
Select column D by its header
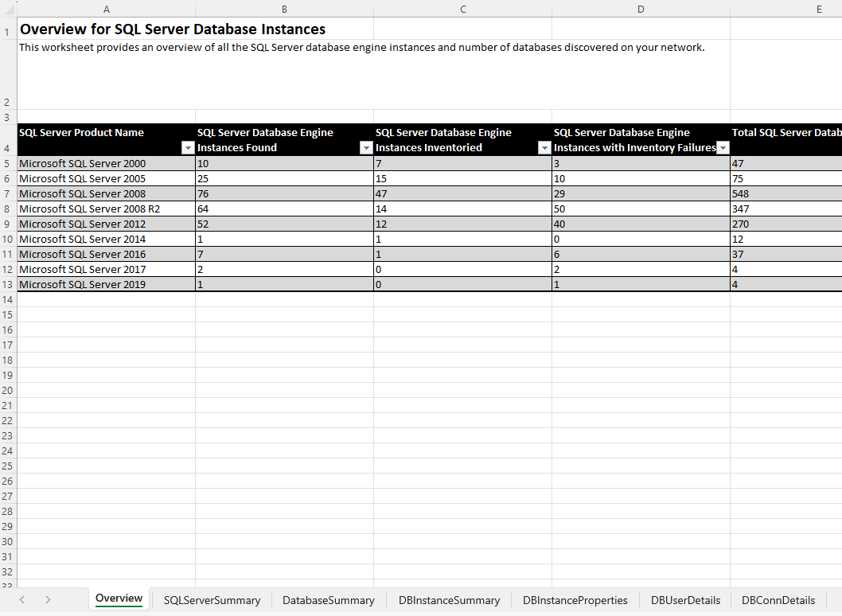coord(641,9)
